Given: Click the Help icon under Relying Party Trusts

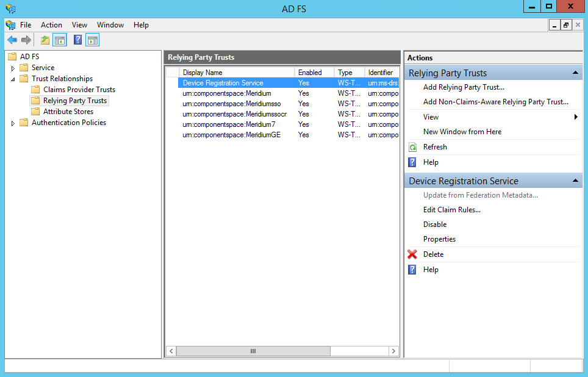Looking at the screenshot, I should pos(412,162).
